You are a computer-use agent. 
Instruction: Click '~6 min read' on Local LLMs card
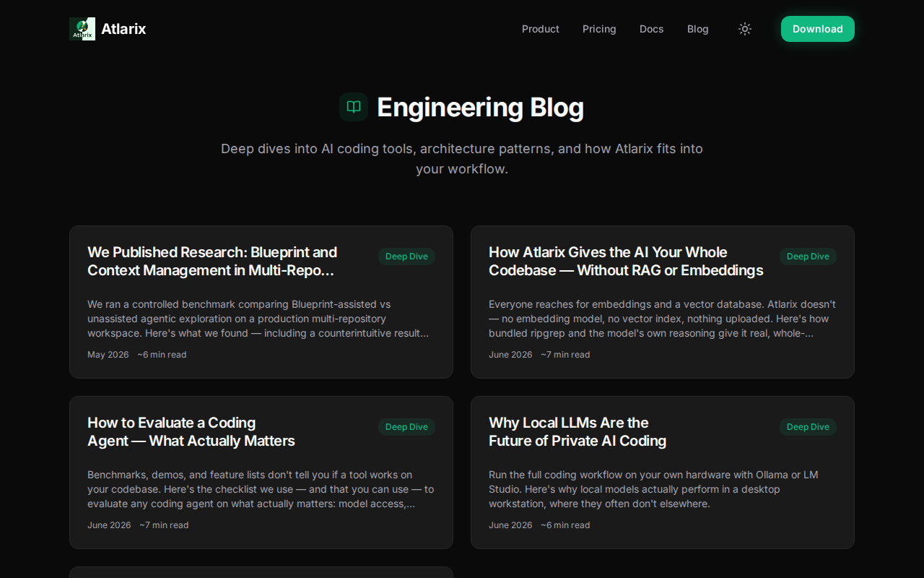tap(565, 525)
